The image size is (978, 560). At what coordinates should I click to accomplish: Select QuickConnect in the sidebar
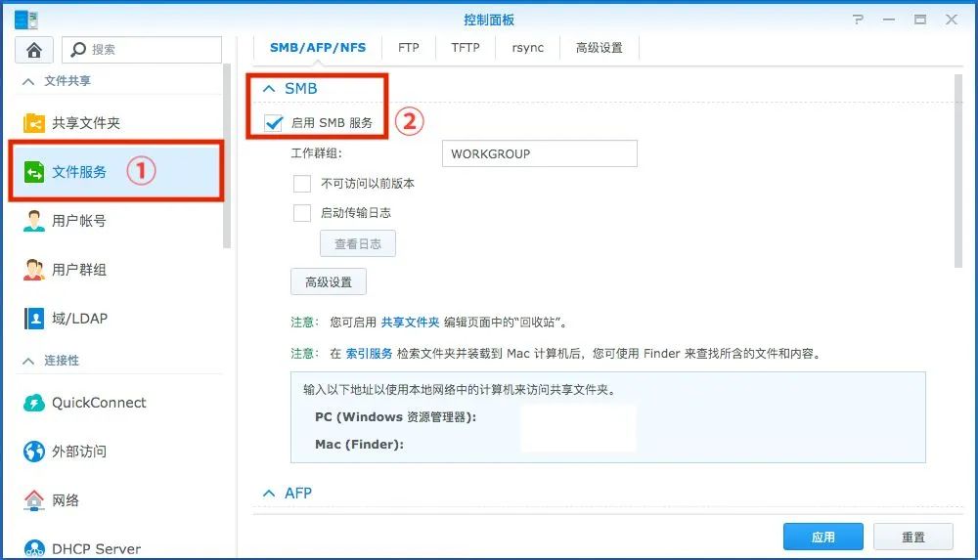[x=99, y=403]
